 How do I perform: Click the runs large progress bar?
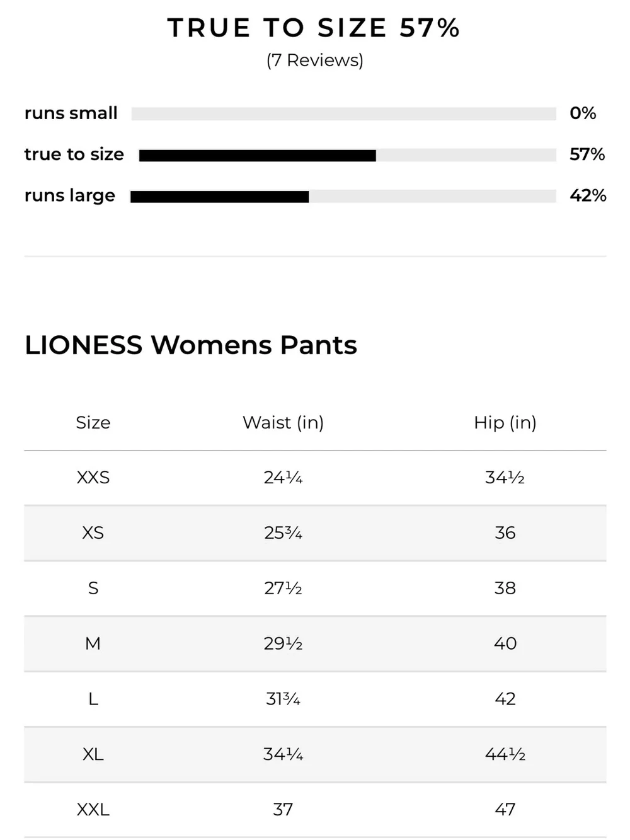343,197
